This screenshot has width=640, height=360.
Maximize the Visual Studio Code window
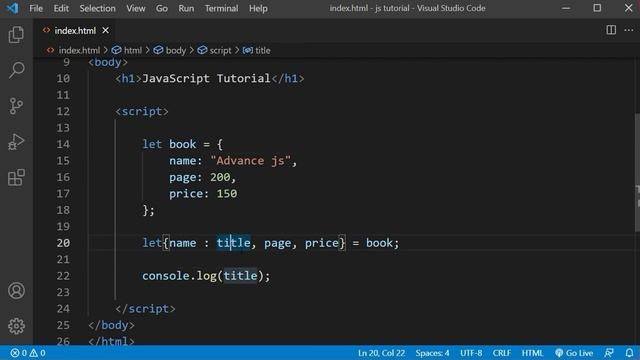point(597,8)
